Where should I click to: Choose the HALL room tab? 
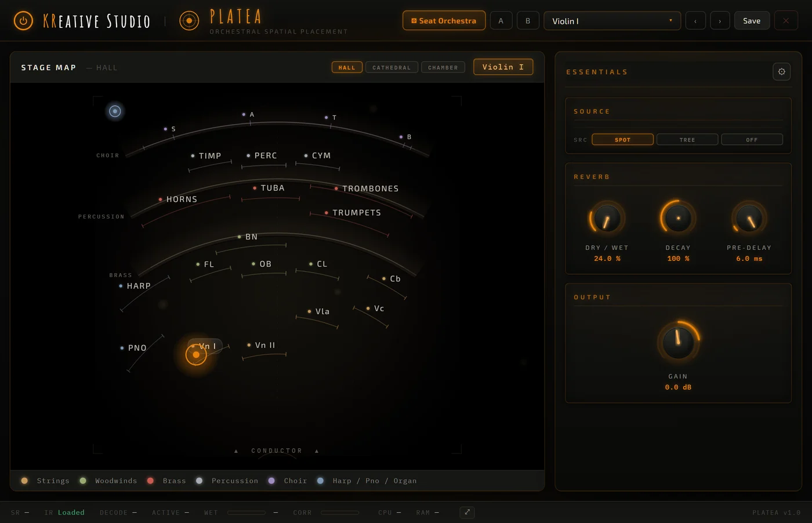click(x=347, y=67)
